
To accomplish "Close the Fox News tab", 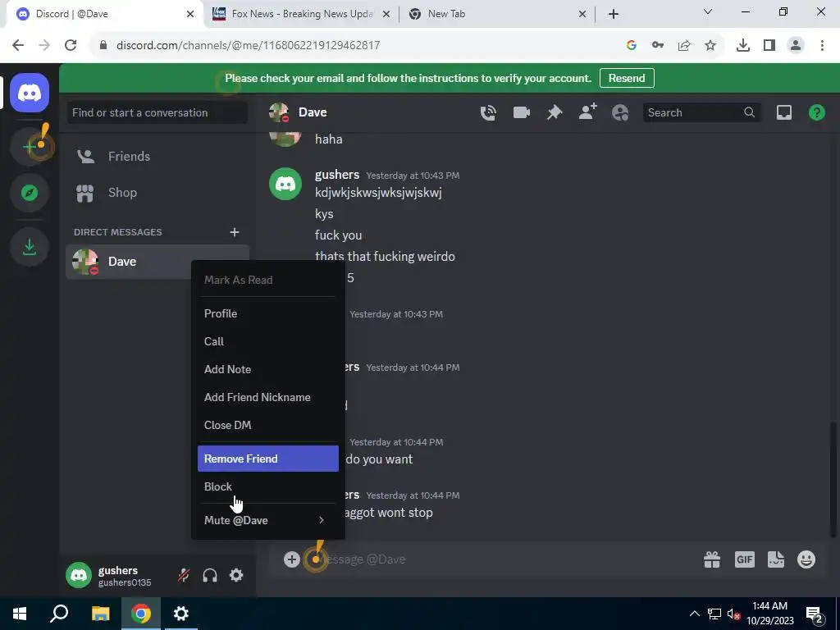I will [386, 15].
